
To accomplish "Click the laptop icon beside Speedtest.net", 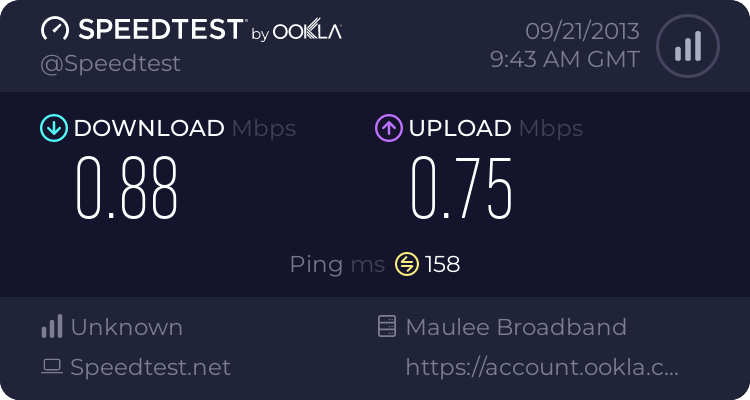I will tap(52, 367).
